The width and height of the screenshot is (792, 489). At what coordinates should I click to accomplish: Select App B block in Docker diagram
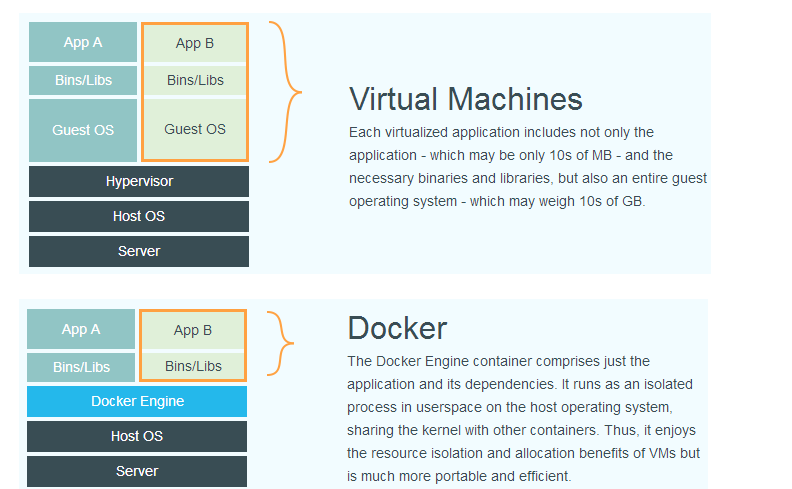193,330
